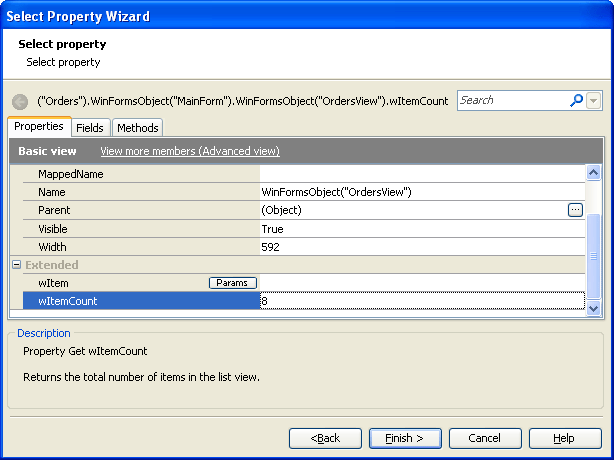
Task: Select the Width property row
Action: [x=140, y=247]
